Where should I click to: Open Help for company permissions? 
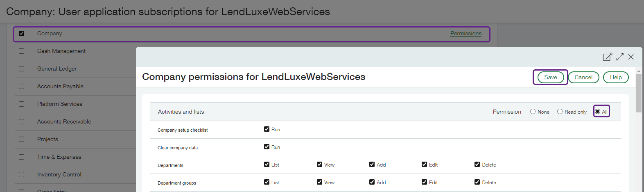click(615, 77)
